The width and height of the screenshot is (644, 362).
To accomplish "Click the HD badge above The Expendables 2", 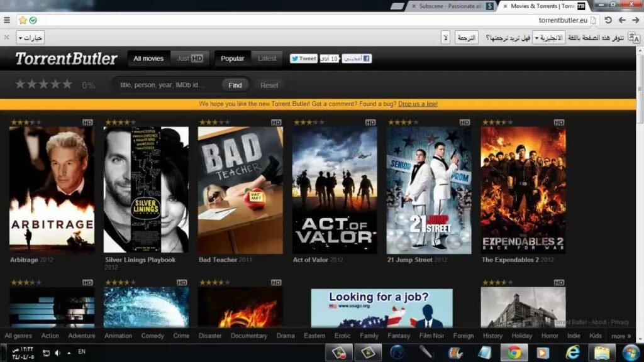I will 559,123.
